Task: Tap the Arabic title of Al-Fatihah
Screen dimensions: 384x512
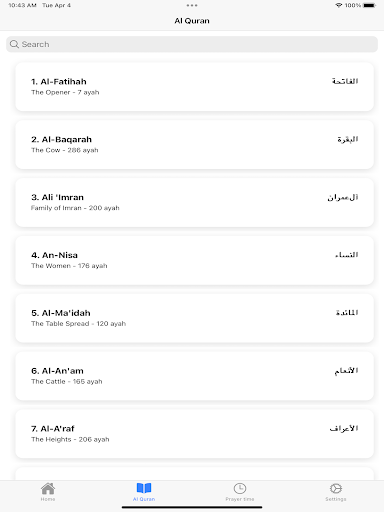Action: (x=345, y=81)
